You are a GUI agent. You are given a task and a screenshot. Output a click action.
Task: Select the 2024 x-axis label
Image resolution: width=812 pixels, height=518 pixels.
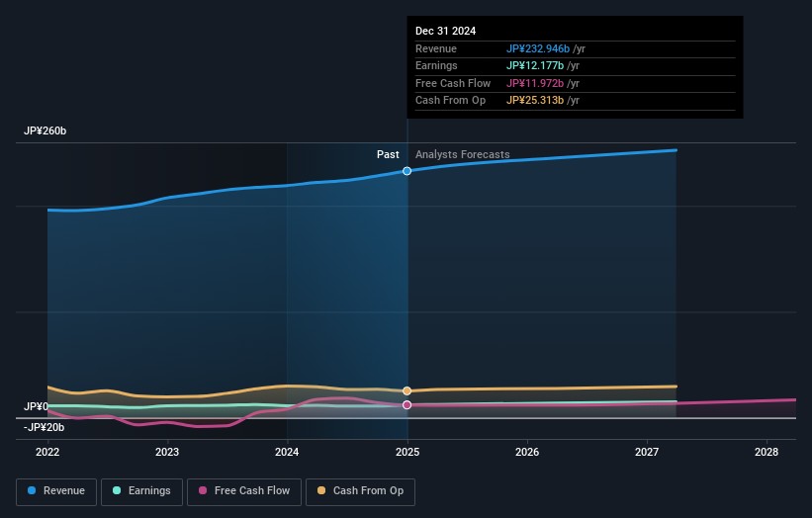pos(287,452)
